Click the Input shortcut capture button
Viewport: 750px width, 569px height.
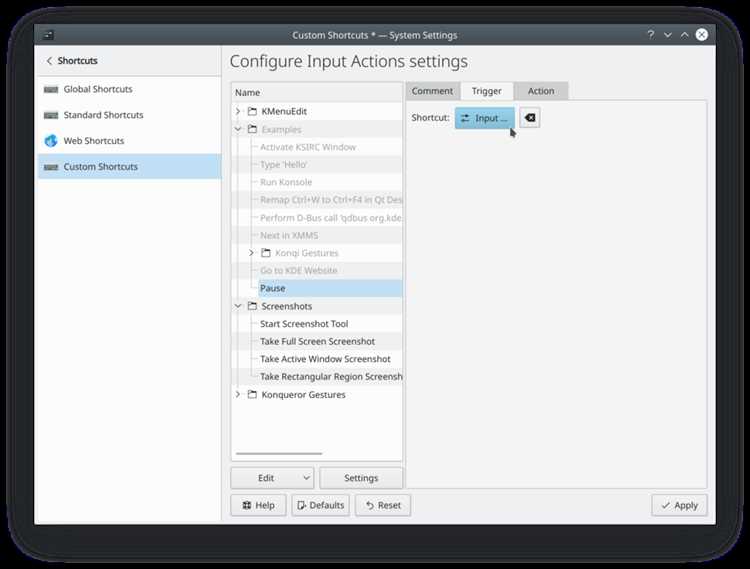pyautogui.click(x=485, y=118)
